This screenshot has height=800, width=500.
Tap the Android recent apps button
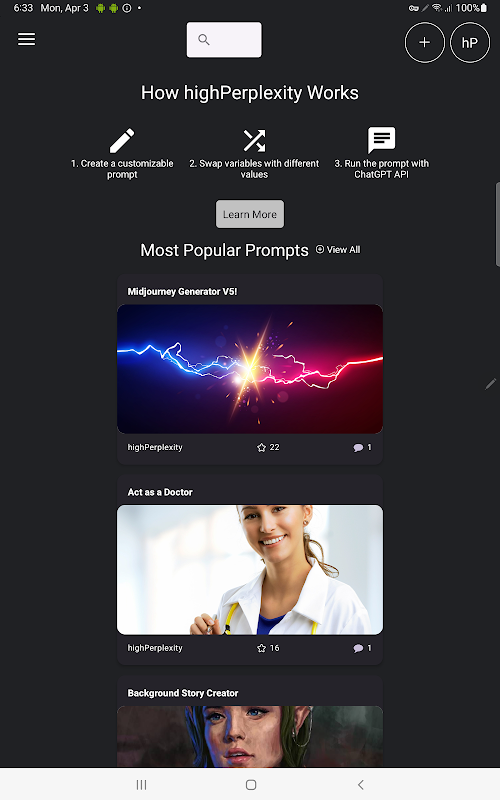point(141,785)
